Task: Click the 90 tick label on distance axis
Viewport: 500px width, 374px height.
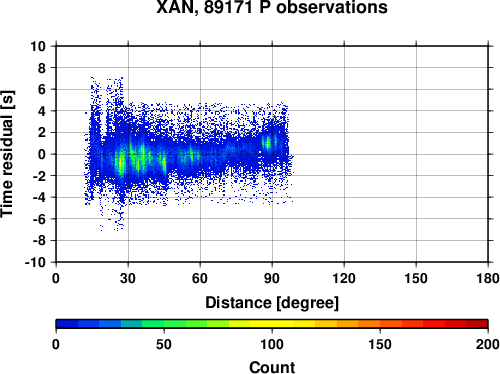Action: [x=272, y=278]
